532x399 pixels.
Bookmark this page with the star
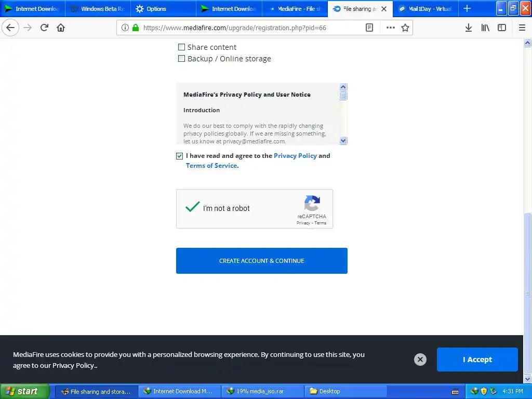[x=405, y=28]
